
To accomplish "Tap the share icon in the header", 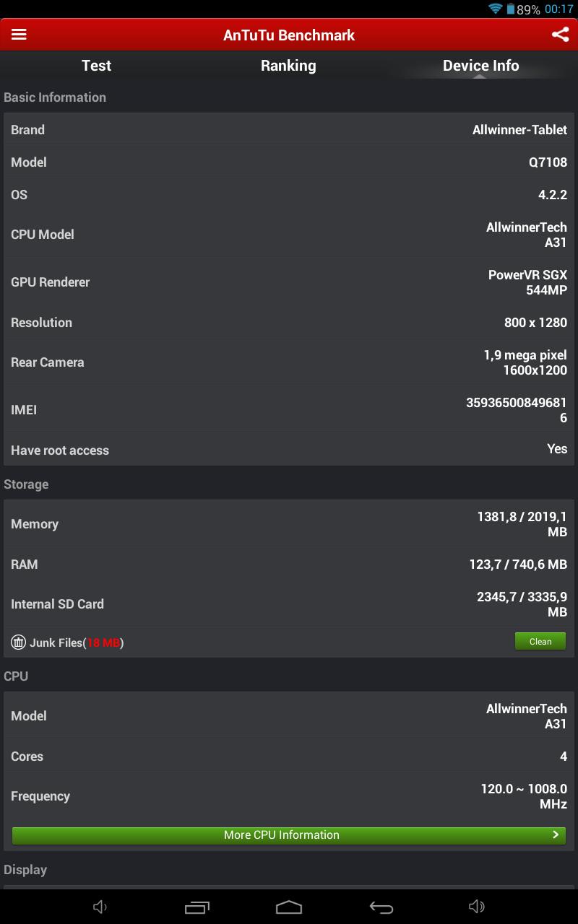I will (560, 35).
